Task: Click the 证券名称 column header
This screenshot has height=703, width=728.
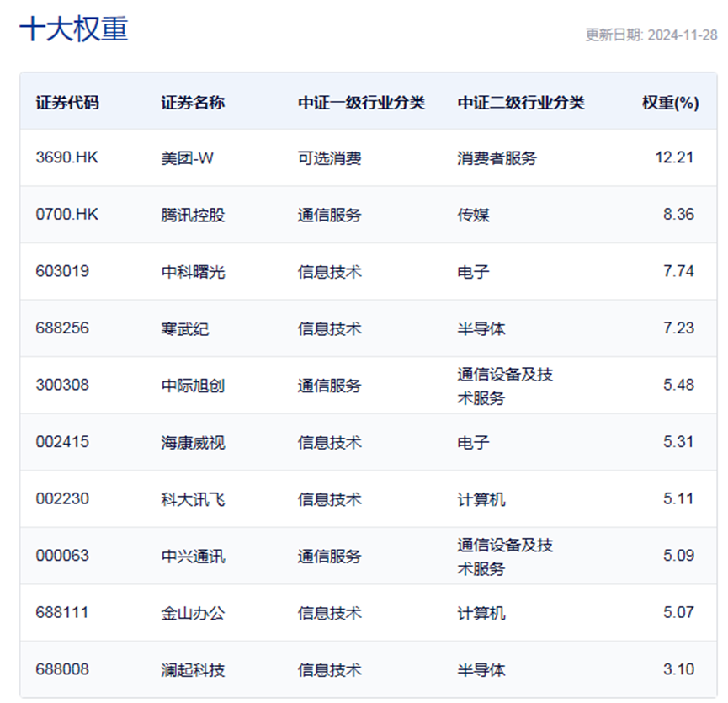Action: [x=193, y=103]
